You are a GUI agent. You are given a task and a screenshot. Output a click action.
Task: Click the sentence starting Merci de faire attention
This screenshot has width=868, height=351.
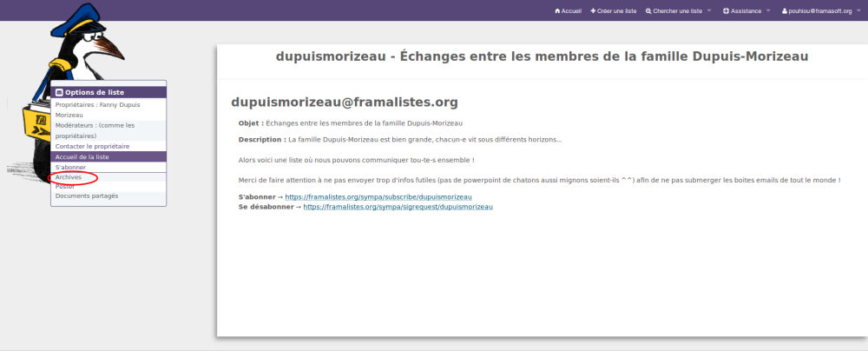point(540,180)
